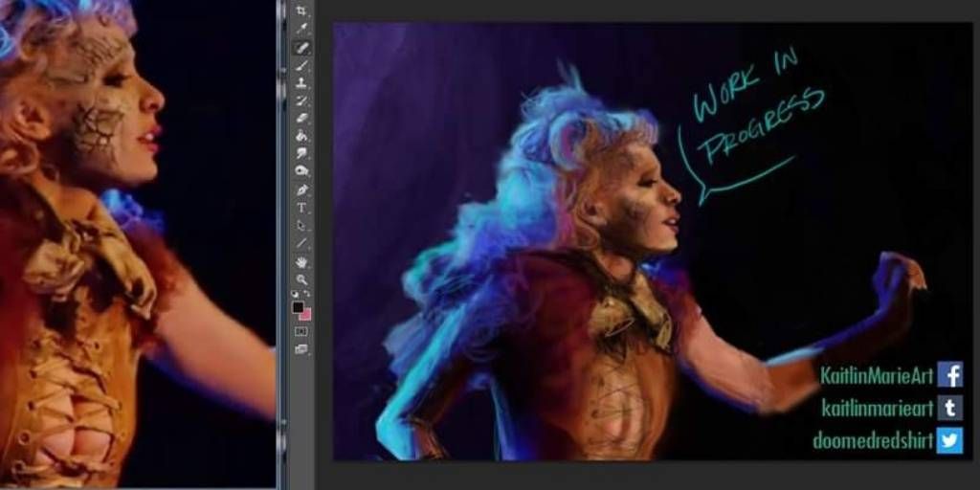Select the Smudge tool

[x=301, y=152]
